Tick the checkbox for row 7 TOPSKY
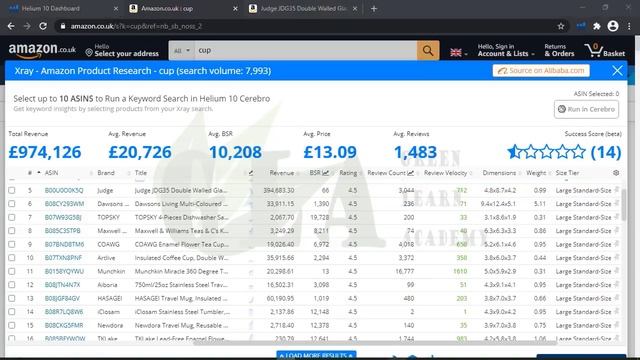 11,217
